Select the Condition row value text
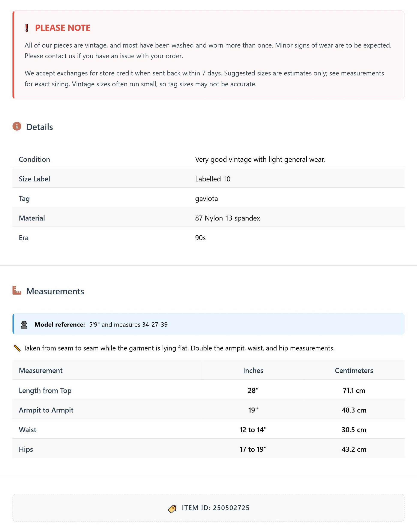 [x=260, y=159]
